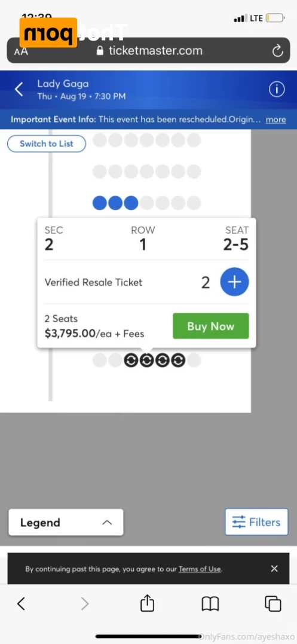The height and width of the screenshot is (644, 297).
Task: Open Safari bookmarks book icon
Action: [x=210, y=604]
